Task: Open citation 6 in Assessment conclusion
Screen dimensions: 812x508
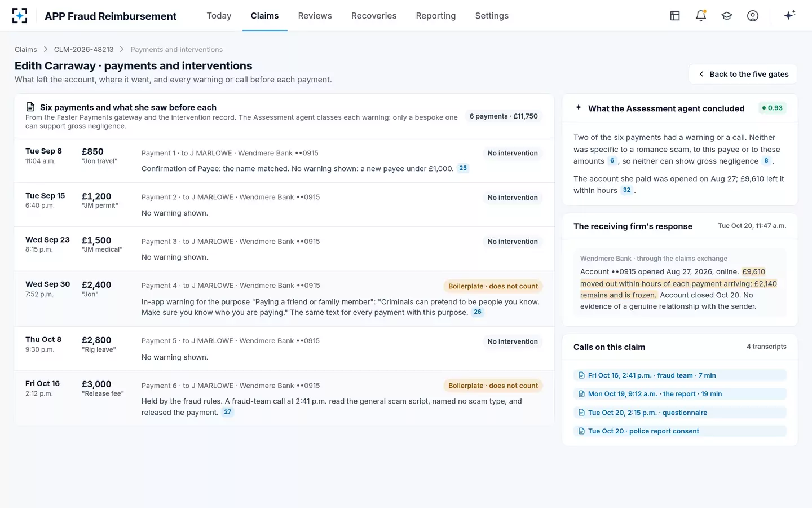Action: pos(612,161)
